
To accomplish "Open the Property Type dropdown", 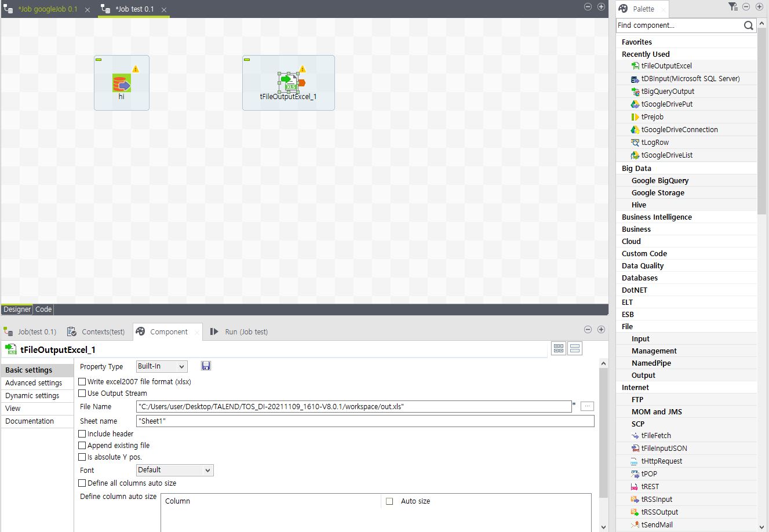I will coord(162,366).
